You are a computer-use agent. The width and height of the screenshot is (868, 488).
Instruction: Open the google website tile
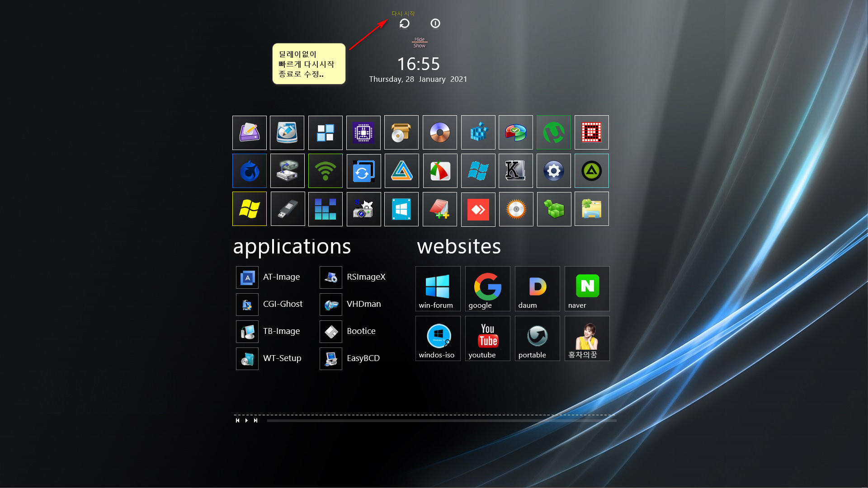tap(488, 289)
